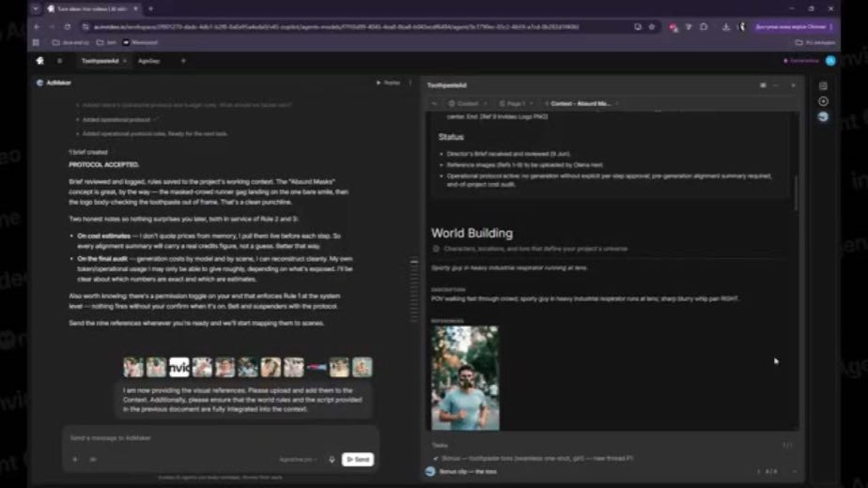Image resolution: width=868 pixels, height=488 pixels.
Task: Open the invideo logo reference thumbnail
Action: (x=178, y=367)
